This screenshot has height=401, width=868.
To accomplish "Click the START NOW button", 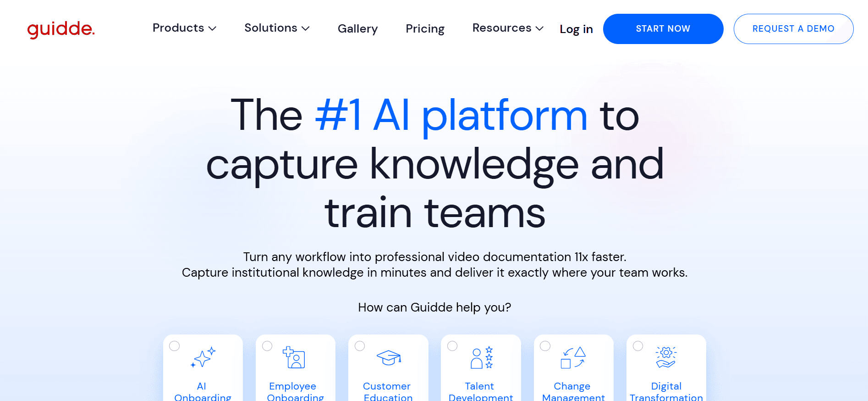I will coord(663,29).
